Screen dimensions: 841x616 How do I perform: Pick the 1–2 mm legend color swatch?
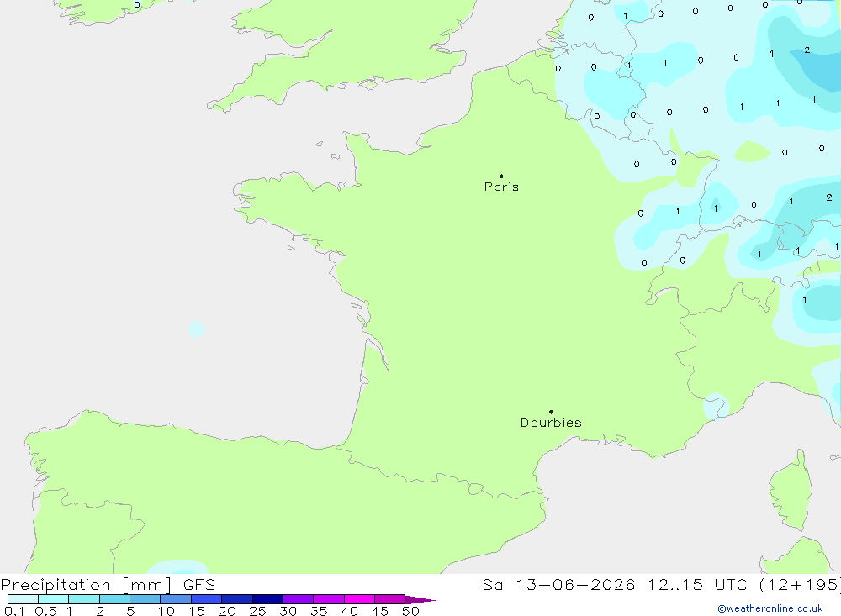pos(84,599)
